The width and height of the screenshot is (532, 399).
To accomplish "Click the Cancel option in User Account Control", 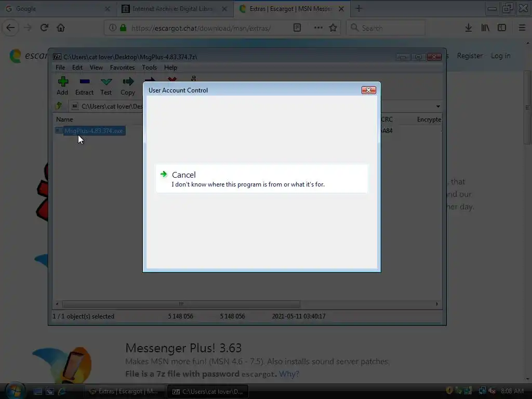I will coord(262,179).
